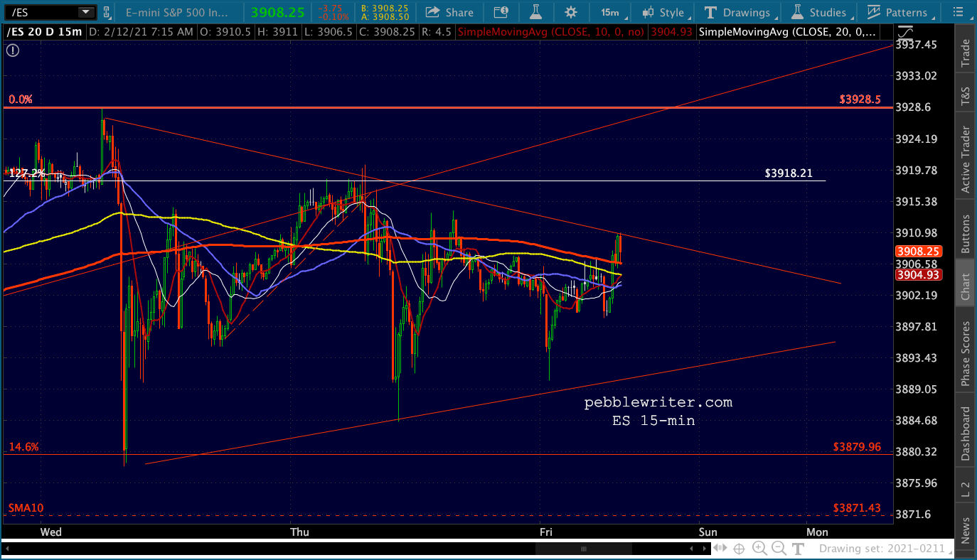Click the expand time axis icon
Viewport: 977px width, 560px height.
click(x=720, y=549)
